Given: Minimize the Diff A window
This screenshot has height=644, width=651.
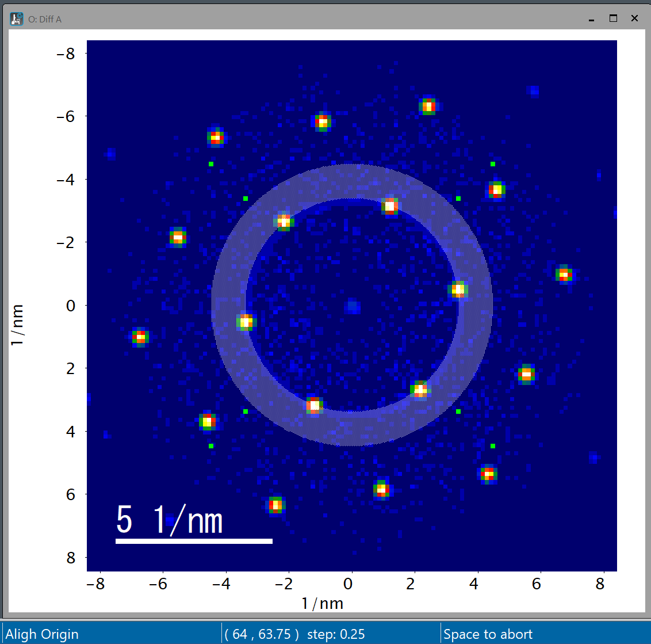Looking at the screenshot, I should [x=591, y=19].
